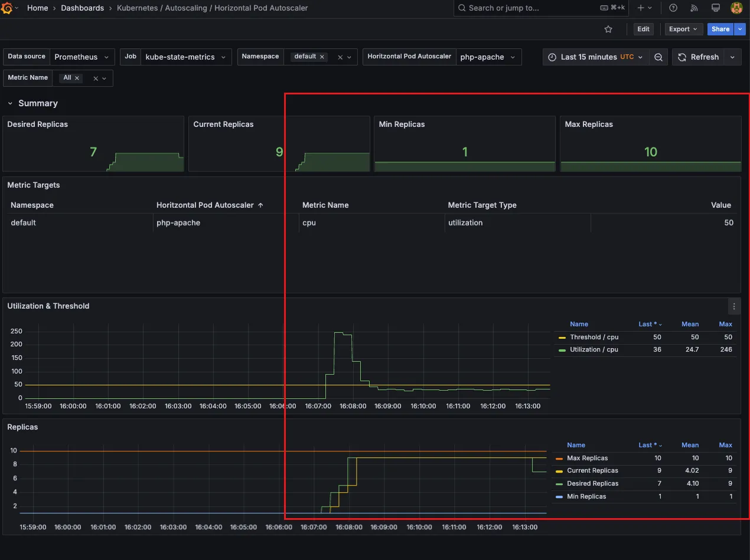The width and height of the screenshot is (750, 560).
Task: Click the Edit dashboard button
Action: pyautogui.click(x=643, y=29)
